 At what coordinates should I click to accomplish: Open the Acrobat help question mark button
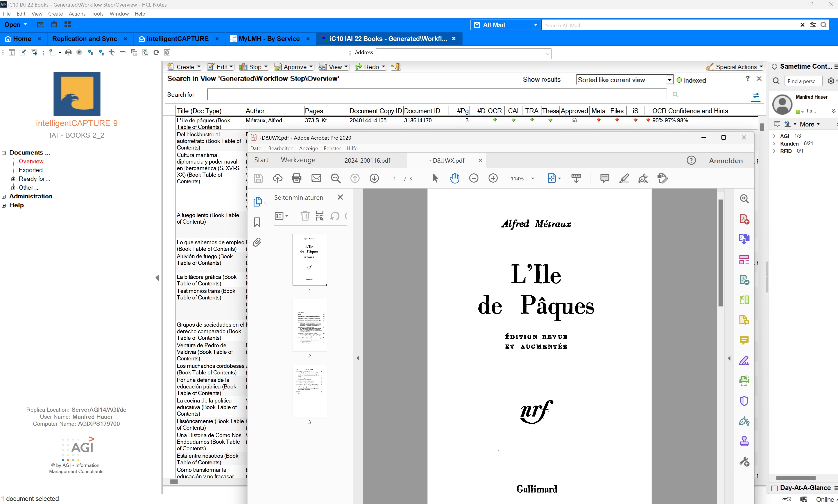click(691, 160)
